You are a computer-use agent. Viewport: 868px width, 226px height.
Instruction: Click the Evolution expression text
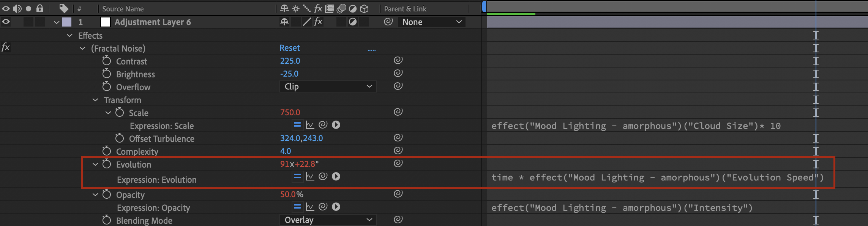click(x=658, y=177)
